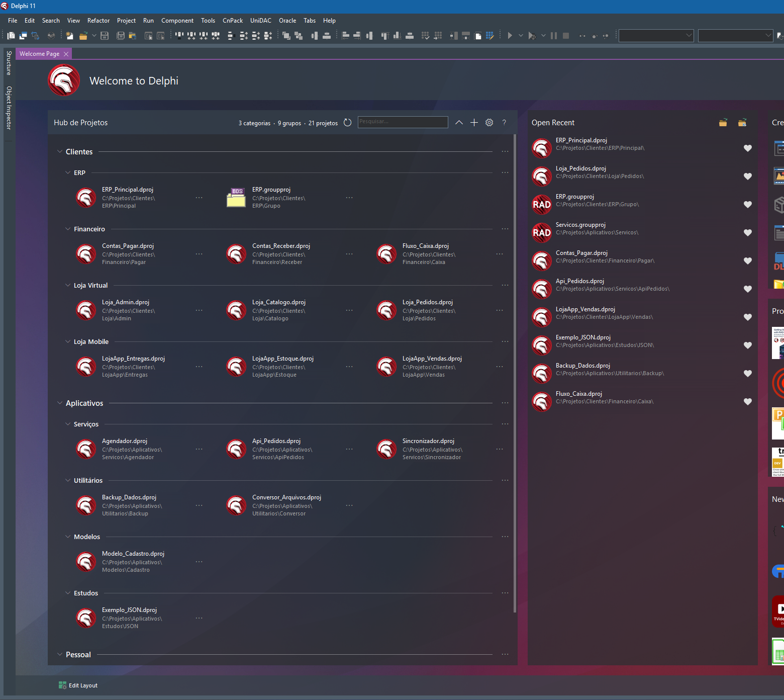Open the dropdown arrow beside the Run button
This screenshot has height=700, width=784.
click(x=521, y=36)
